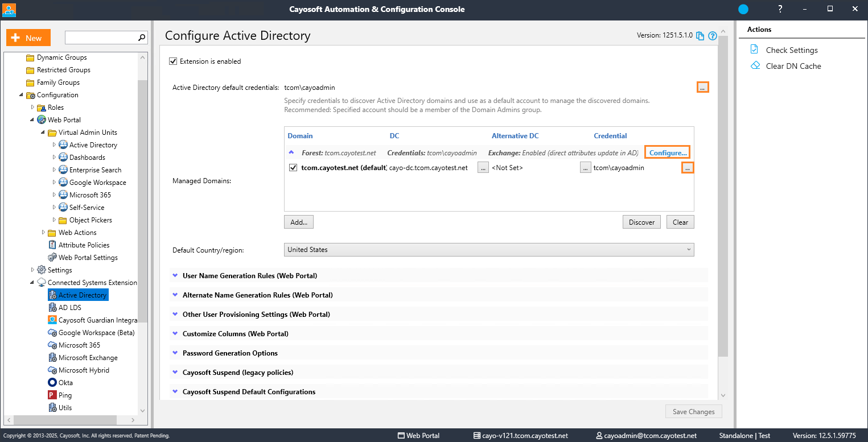Click the Configure... link in forest row
Screen dimensions: 868x442
click(x=668, y=152)
